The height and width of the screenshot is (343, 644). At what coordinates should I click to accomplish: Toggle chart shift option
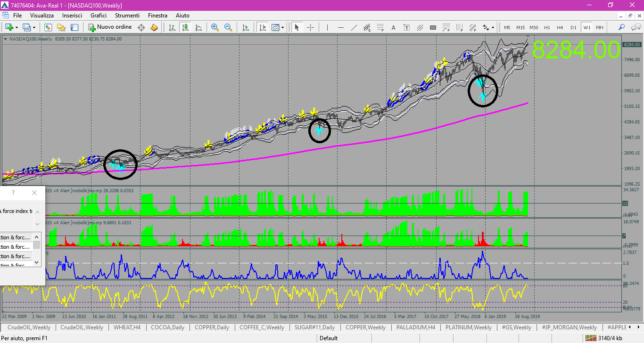click(262, 27)
